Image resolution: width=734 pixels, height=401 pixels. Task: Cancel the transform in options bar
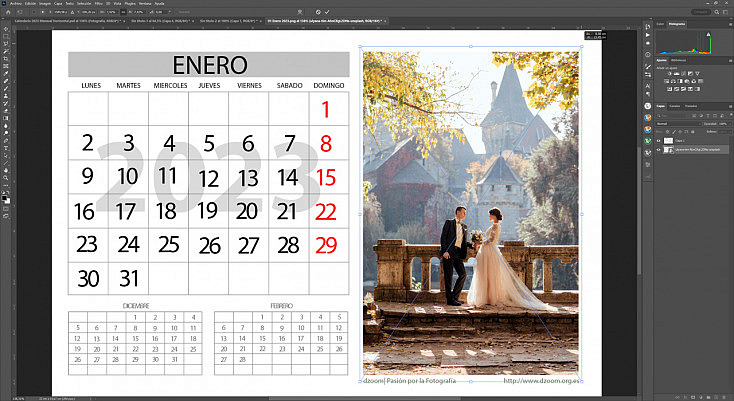pos(318,12)
